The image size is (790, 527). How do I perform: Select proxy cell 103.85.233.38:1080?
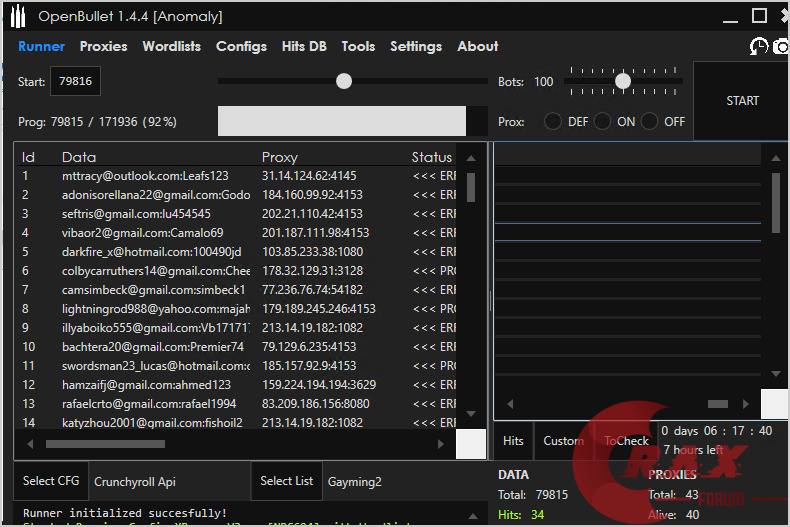(x=312, y=251)
